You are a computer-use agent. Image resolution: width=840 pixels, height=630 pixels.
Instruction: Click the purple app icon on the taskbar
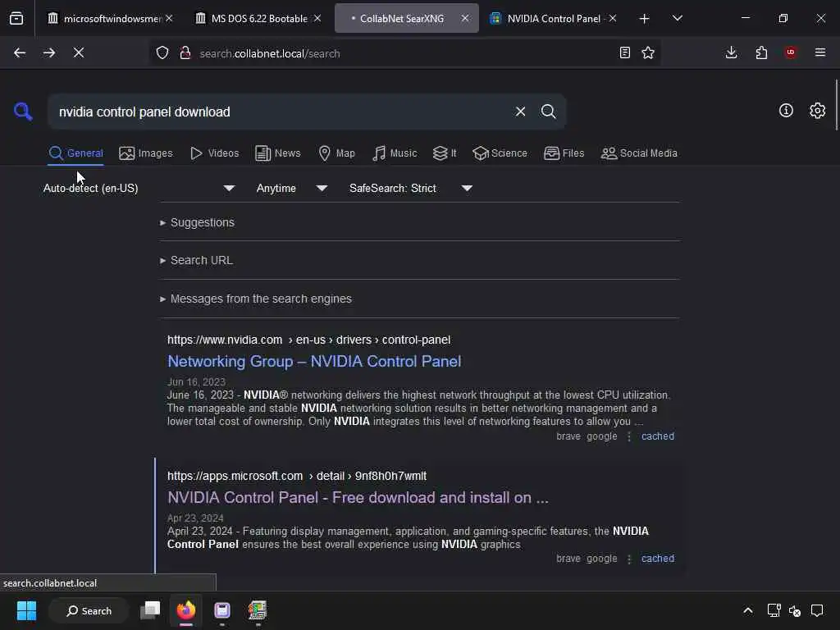[221, 610]
